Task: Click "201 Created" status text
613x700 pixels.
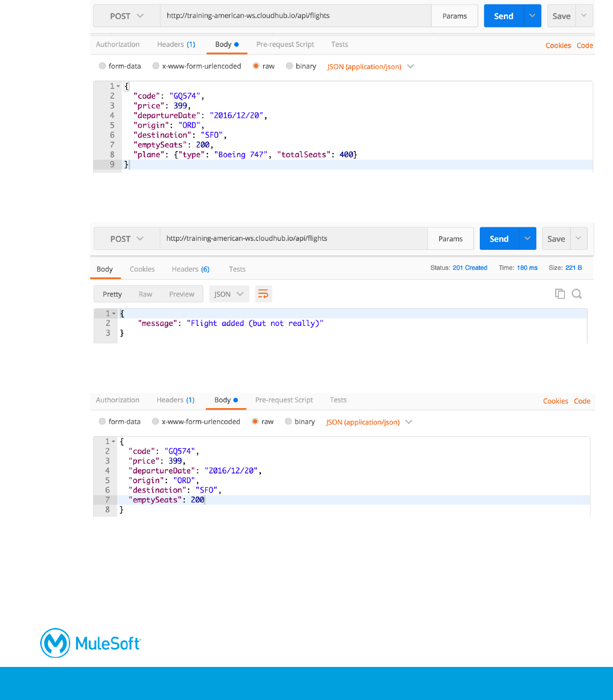Action: coord(470,268)
